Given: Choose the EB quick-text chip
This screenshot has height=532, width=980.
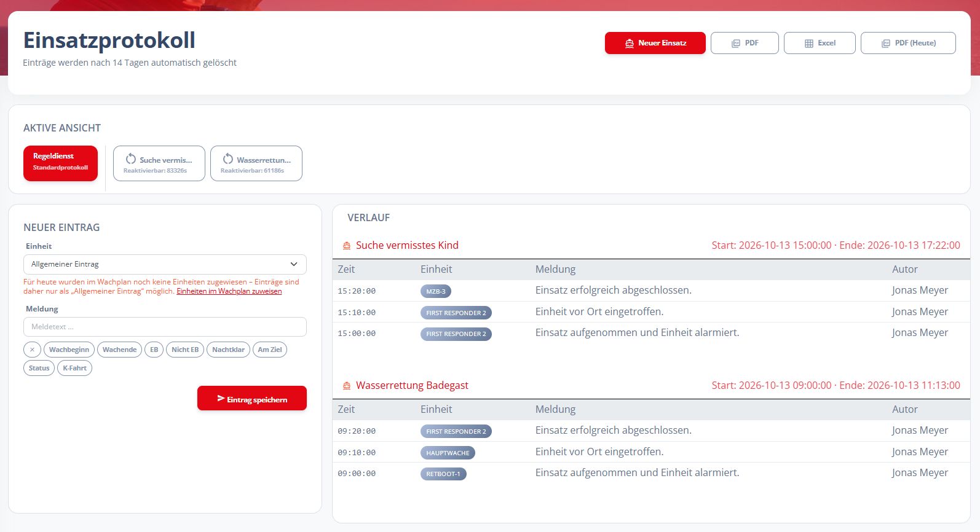Looking at the screenshot, I should (154, 350).
